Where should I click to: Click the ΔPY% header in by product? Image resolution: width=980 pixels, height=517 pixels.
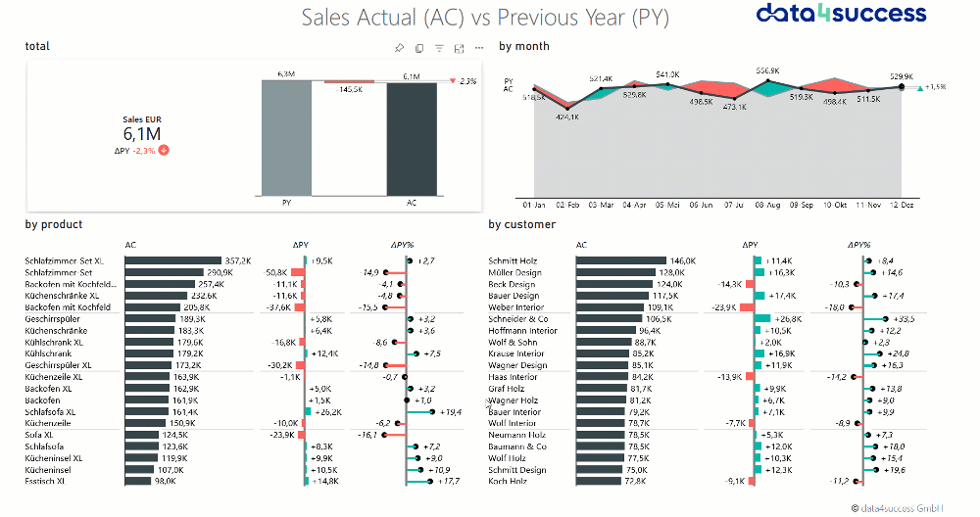(403, 245)
